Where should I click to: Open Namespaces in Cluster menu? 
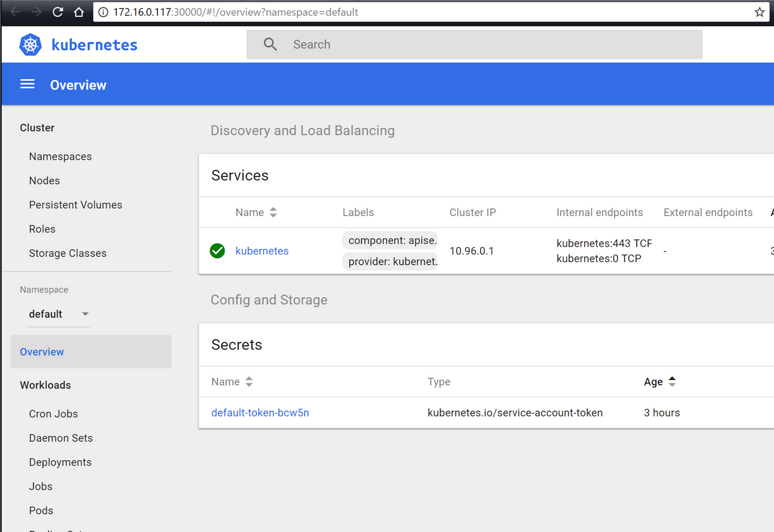coord(60,156)
